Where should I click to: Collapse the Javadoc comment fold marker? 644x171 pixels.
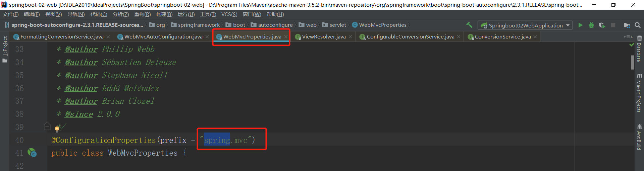click(x=47, y=126)
